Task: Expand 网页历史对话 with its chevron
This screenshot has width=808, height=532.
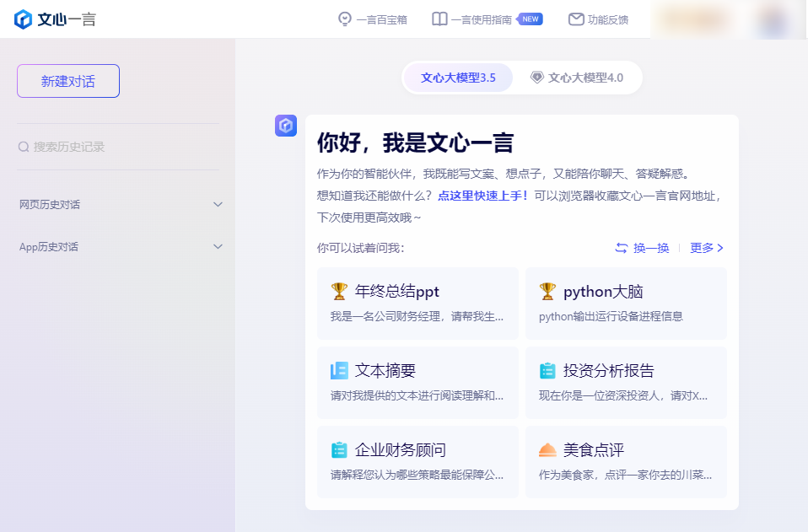Action: (x=218, y=205)
